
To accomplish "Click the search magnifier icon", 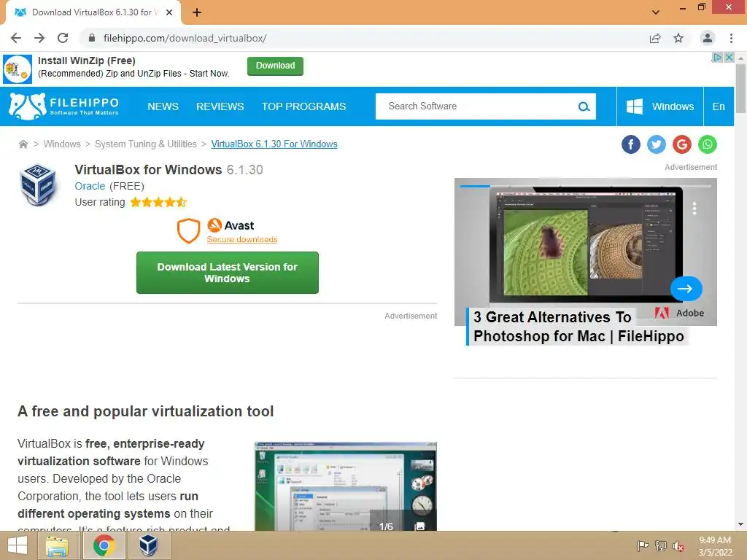I will click(584, 106).
